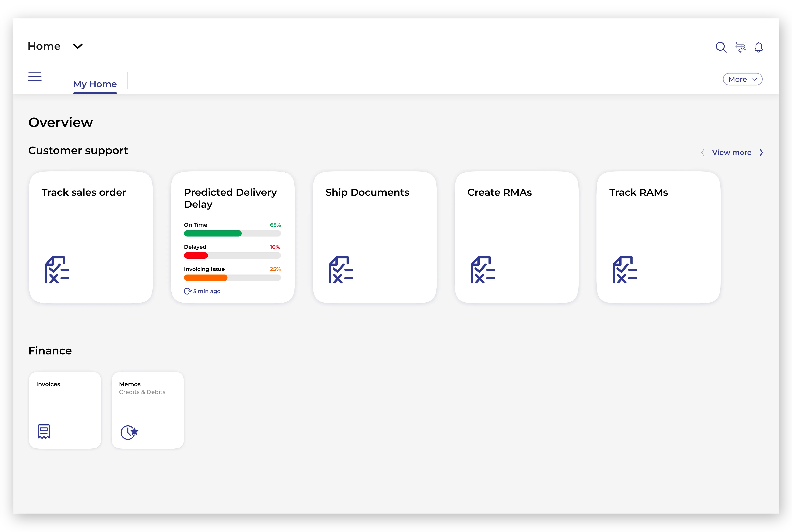The height and width of the screenshot is (532, 792).
Task: Open the Create RMAs card title
Action: [x=499, y=192]
